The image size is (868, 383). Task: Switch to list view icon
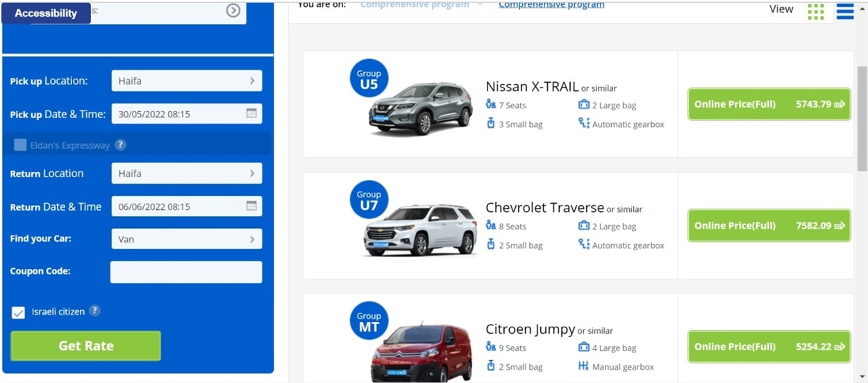click(x=845, y=11)
